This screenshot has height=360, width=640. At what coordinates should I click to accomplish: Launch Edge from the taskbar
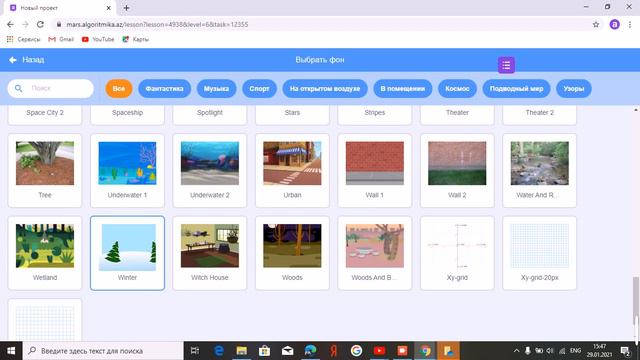tap(219, 351)
